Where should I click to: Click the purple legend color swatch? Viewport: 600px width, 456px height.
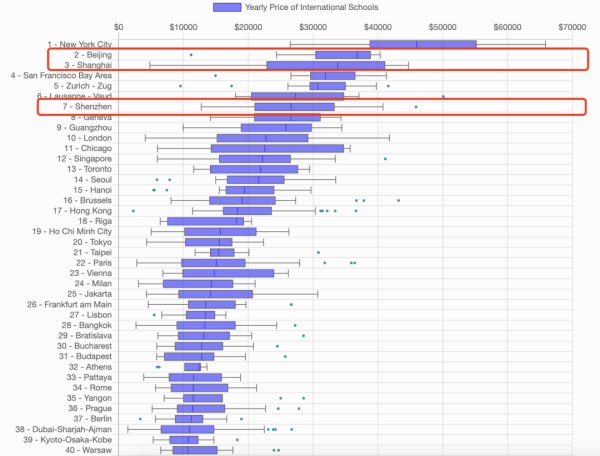(227, 7)
